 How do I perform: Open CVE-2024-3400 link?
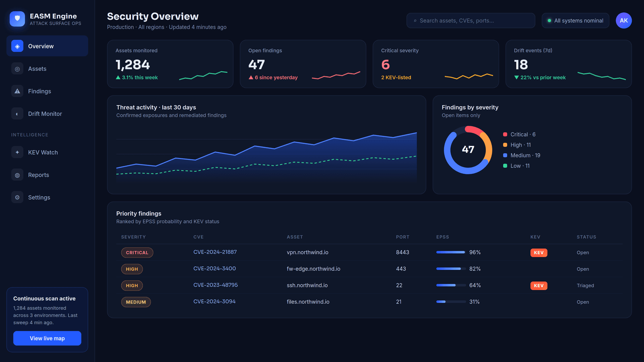pos(215,268)
